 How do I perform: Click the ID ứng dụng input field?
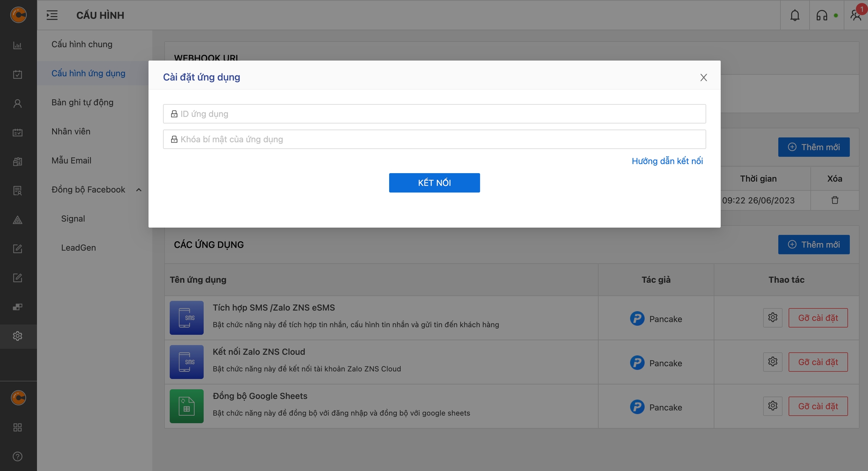[434, 114]
